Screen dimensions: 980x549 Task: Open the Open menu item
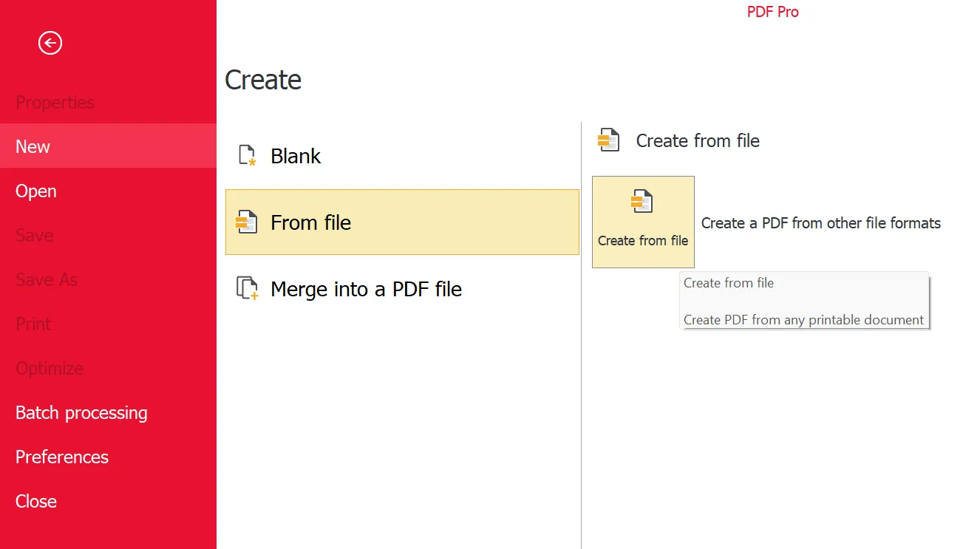(36, 191)
